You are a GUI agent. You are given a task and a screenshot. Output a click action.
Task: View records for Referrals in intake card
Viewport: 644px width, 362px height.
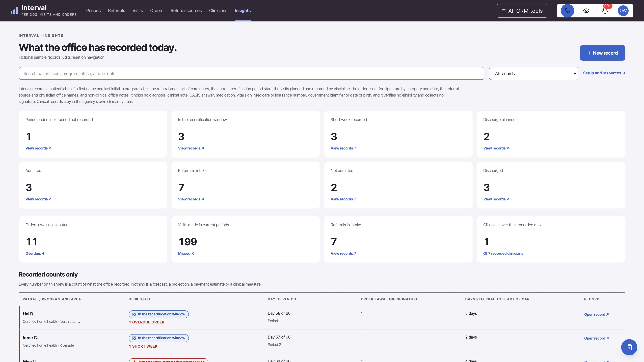[x=343, y=253]
